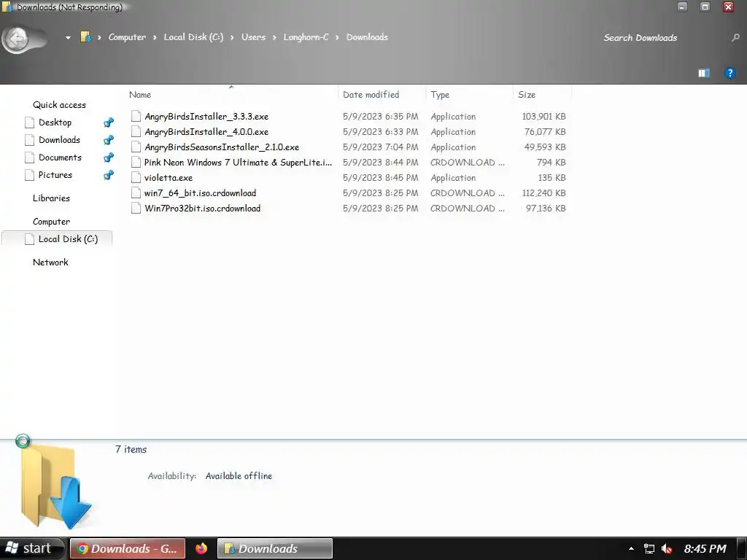Click the 8:45 PM taskbar clock
The image size is (747, 560).
705,548
